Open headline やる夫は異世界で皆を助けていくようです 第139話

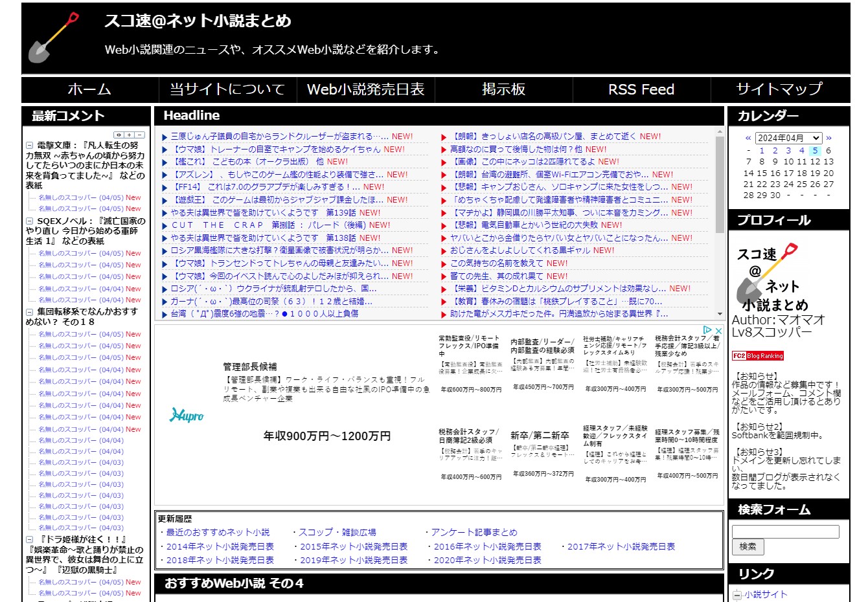[x=264, y=212]
